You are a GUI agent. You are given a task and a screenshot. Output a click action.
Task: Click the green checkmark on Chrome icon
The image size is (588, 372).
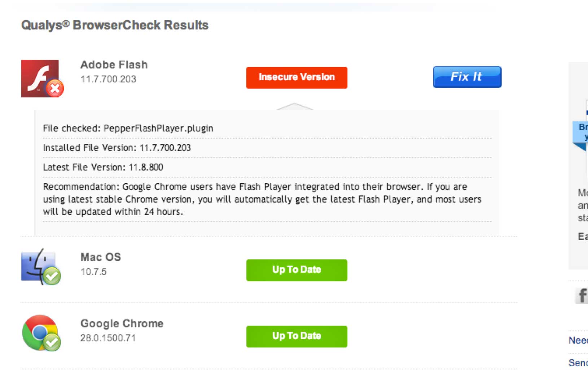coord(52,342)
